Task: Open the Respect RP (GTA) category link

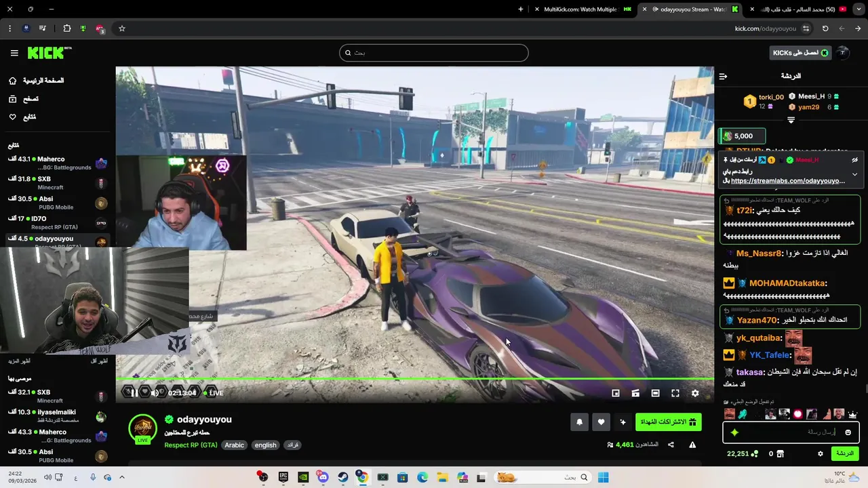Action: point(191,445)
